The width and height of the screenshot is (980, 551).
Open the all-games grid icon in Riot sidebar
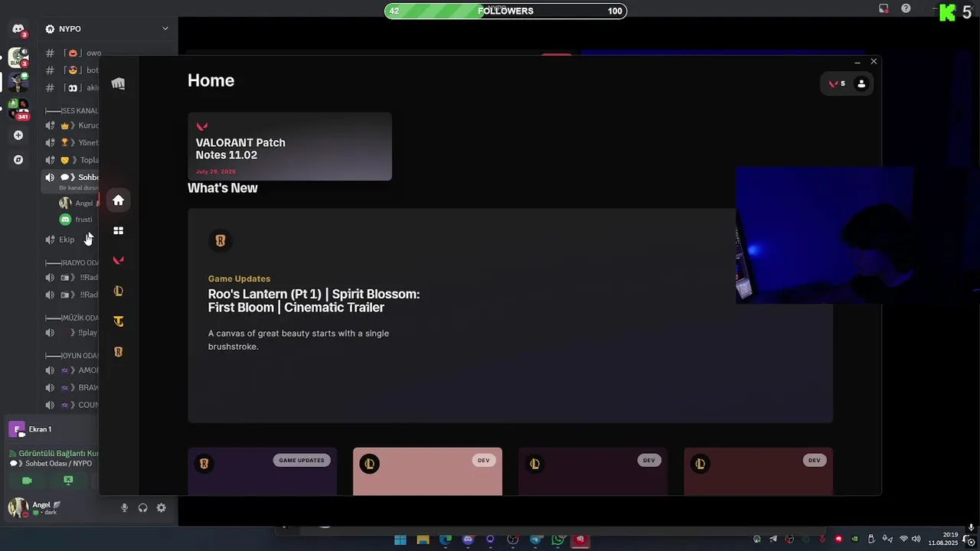pos(118,230)
